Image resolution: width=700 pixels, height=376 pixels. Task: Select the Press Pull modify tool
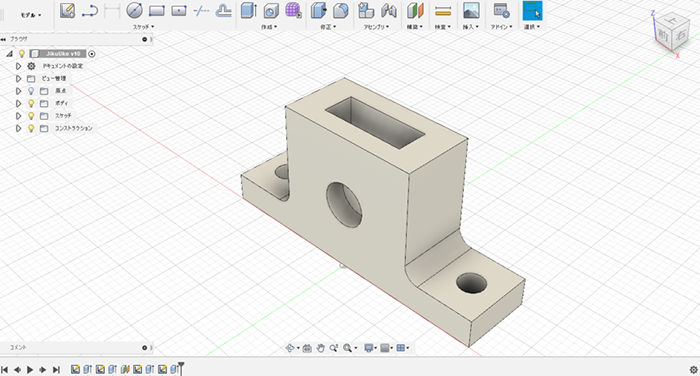(x=318, y=11)
